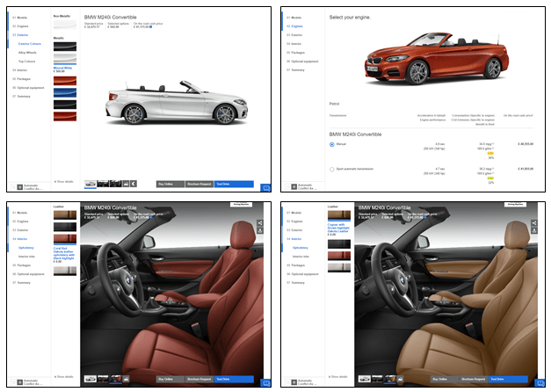Expand Show details in cognac panel
The width and height of the screenshot is (551, 392).
coord(338,376)
